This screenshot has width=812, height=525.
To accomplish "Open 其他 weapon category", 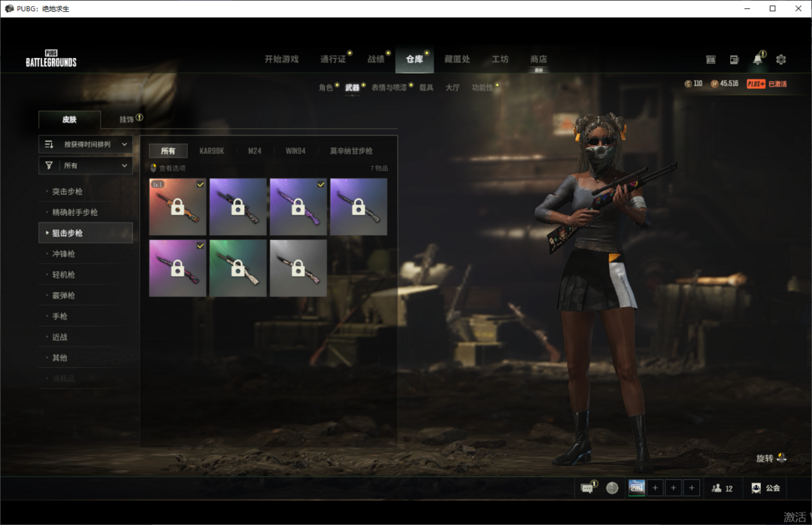I will [x=86, y=357].
